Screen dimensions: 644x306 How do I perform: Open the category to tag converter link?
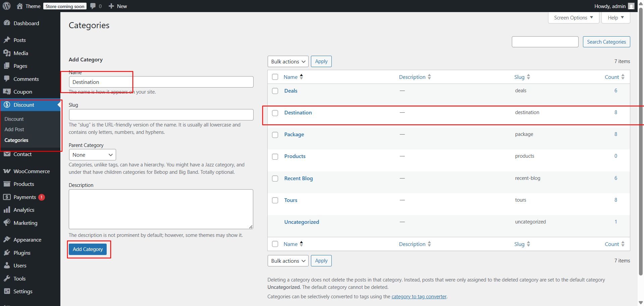(x=419, y=297)
